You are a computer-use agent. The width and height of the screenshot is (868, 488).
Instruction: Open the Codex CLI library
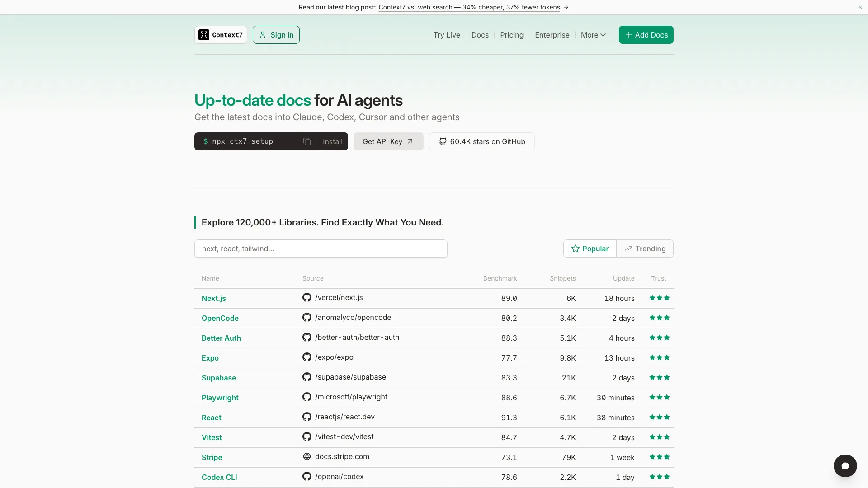(219, 477)
